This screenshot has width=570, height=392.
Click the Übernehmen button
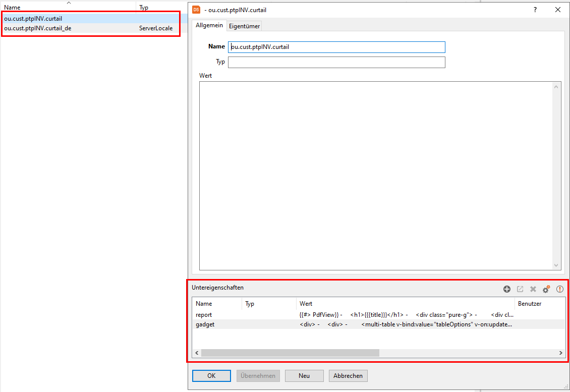tap(258, 376)
